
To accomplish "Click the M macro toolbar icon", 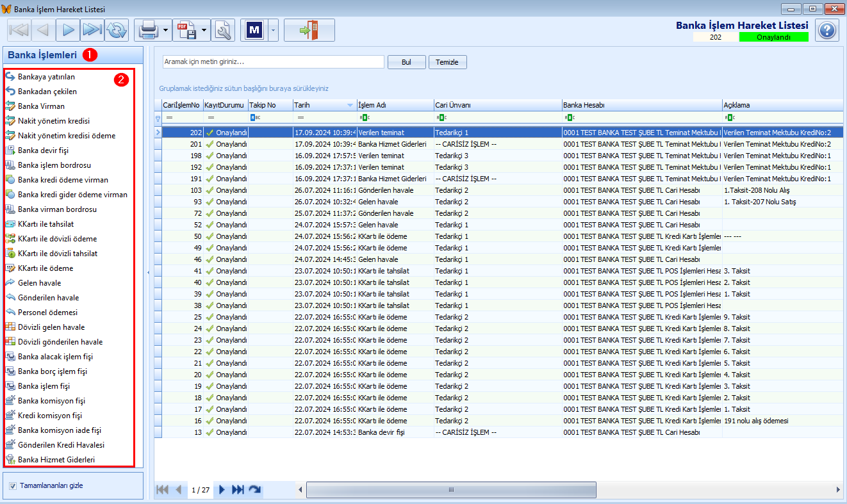I will (x=256, y=30).
